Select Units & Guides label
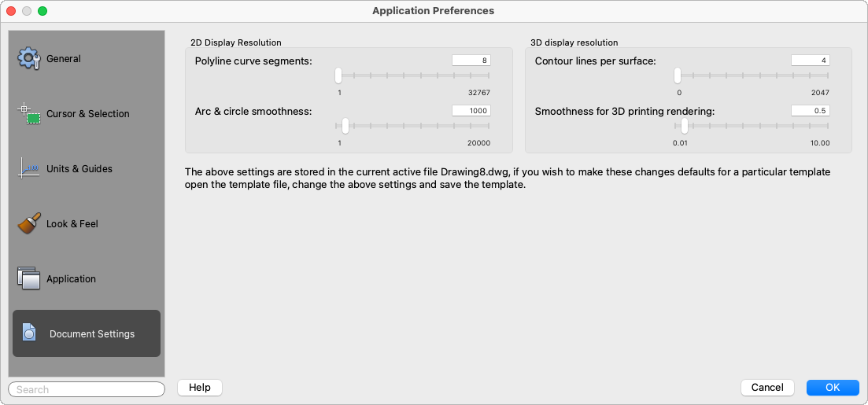868x405 pixels. [x=79, y=169]
